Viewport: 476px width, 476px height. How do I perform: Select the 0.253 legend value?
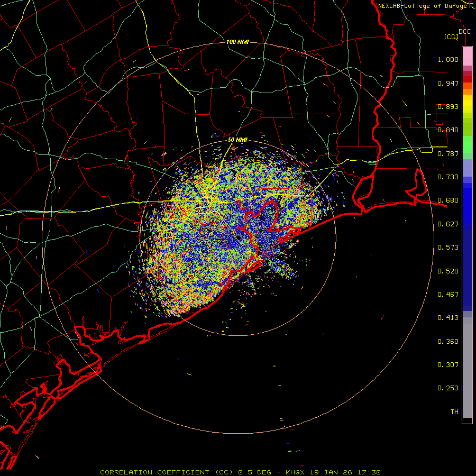[448, 388]
